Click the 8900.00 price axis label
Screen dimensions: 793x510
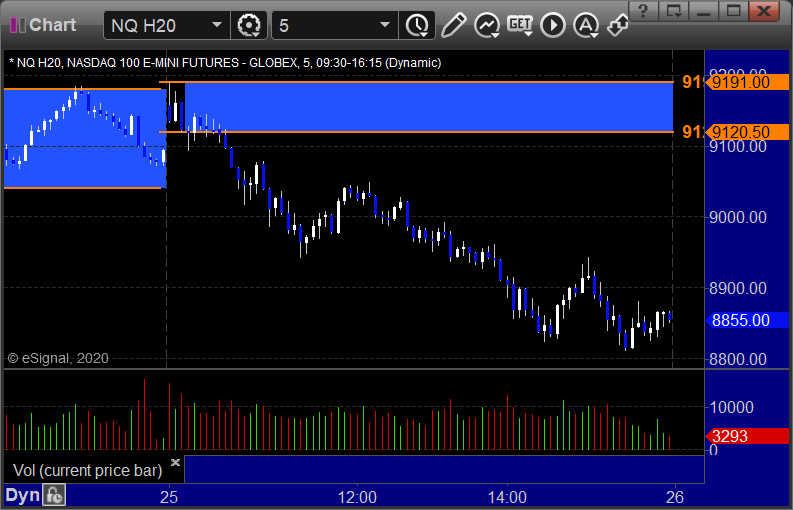[x=738, y=288]
